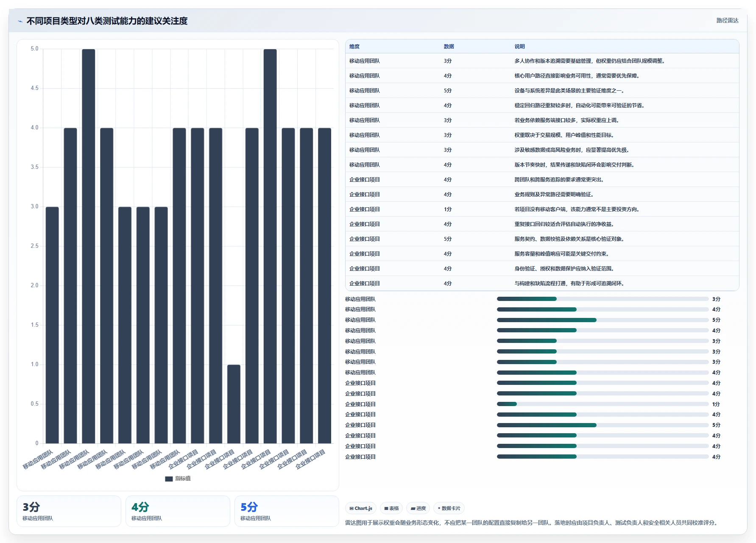Image resolution: width=756 pixels, height=543 pixels.
Task: Click the 企业接口项目 progress bar showing 5分
Action: (x=603, y=425)
